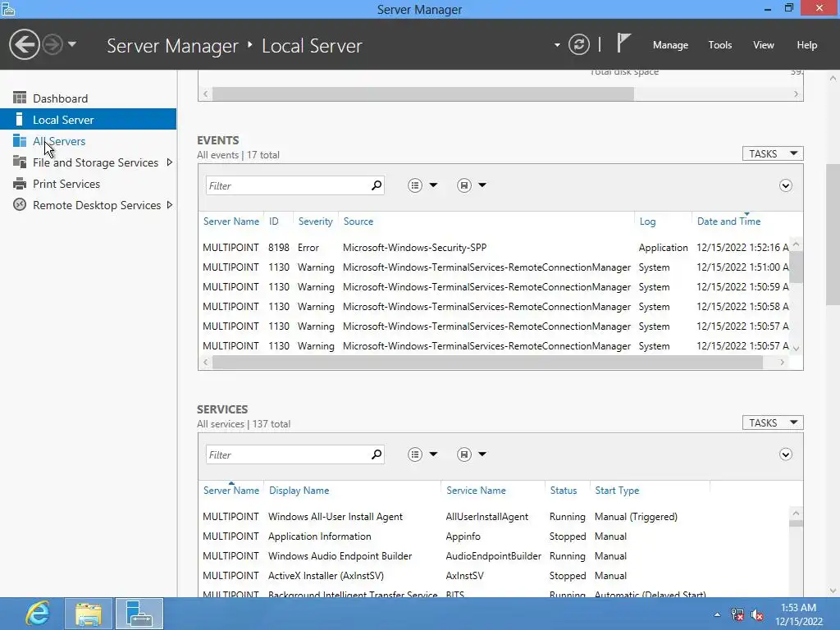This screenshot has height=630, width=840.
Task: Select Windows All-User Install Agent service
Action: [x=495, y=517]
